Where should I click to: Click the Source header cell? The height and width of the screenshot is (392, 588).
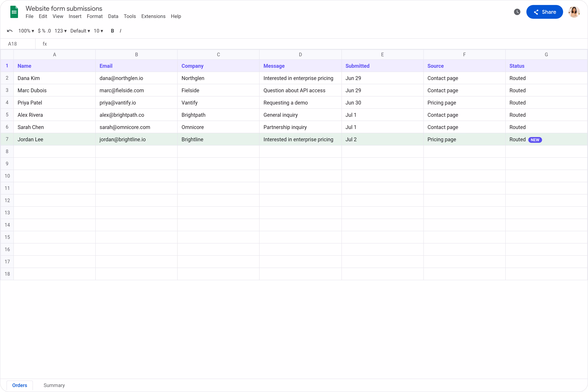tap(465, 66)
